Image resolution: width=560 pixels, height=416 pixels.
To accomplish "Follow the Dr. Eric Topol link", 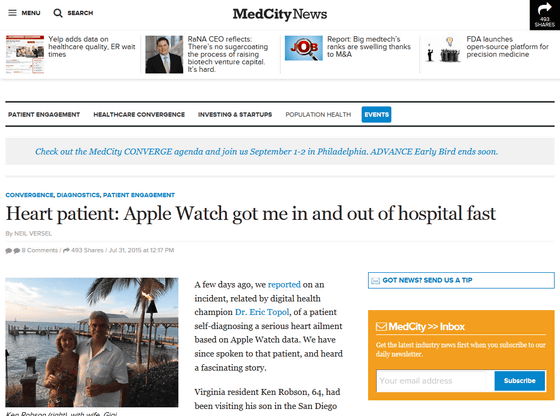I will [x=262, y=312].
